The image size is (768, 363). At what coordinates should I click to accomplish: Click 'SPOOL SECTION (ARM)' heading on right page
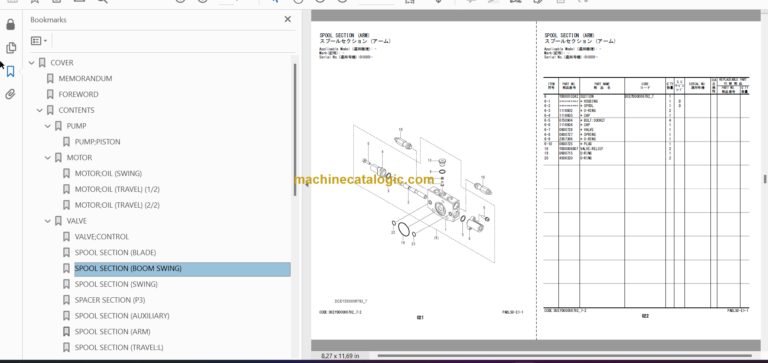[x=570, y=35]
